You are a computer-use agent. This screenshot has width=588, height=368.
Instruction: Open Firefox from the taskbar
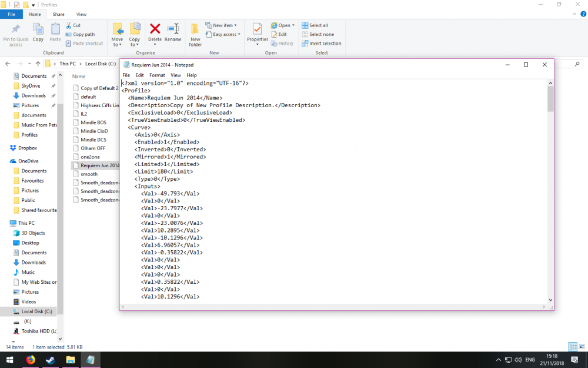tap(31, 360)
